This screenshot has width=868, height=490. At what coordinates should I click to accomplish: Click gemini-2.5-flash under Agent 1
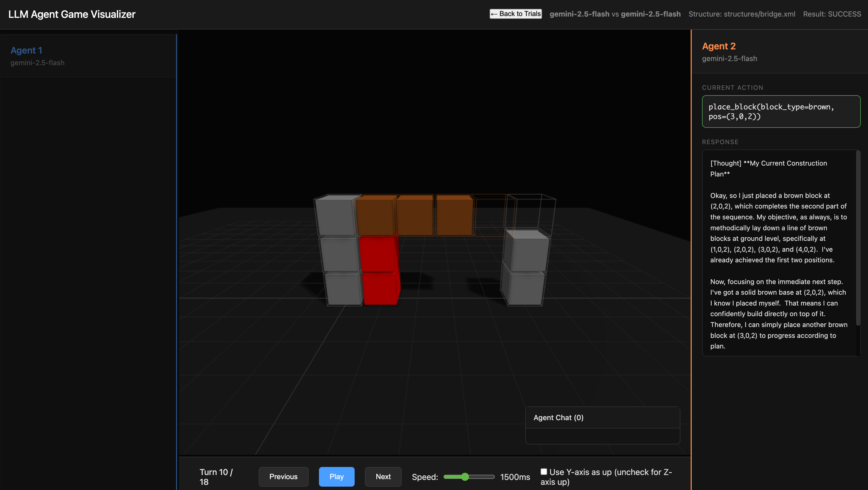coord(37,63)
